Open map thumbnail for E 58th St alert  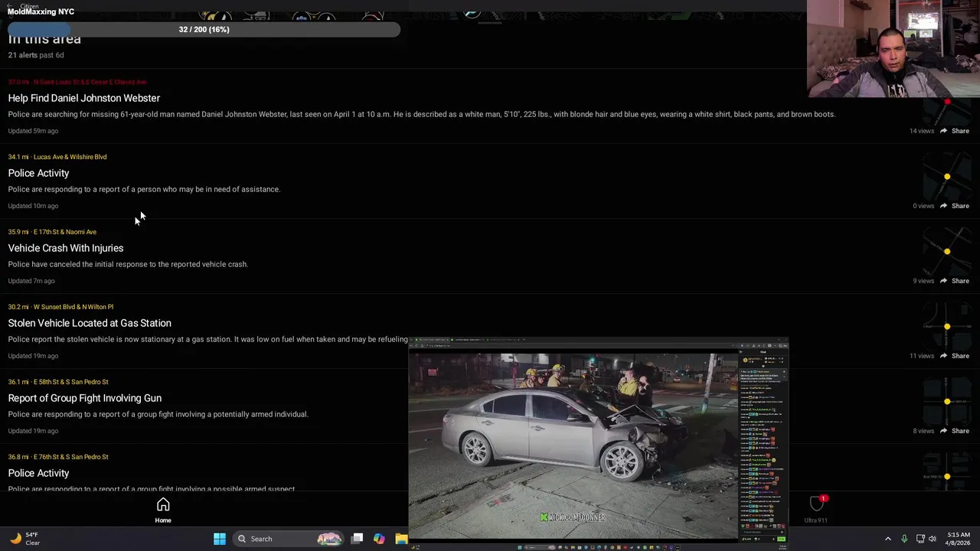pyautogui.click(x=947, y=402)
